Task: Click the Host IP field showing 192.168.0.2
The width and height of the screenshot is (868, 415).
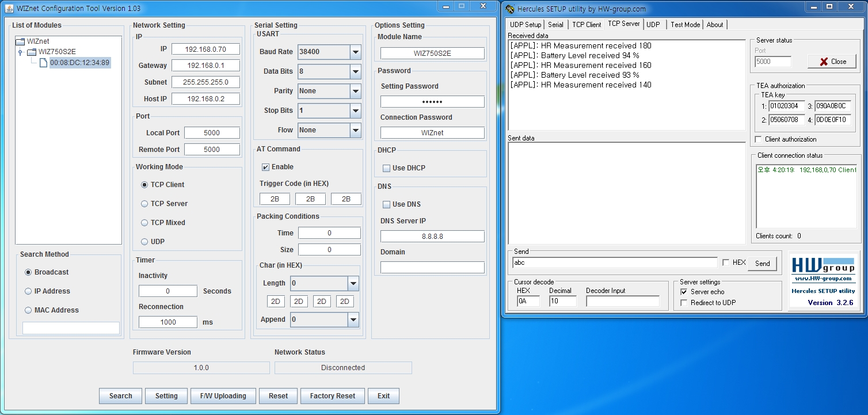Action: pyautogui.click(x=205, y=99)
